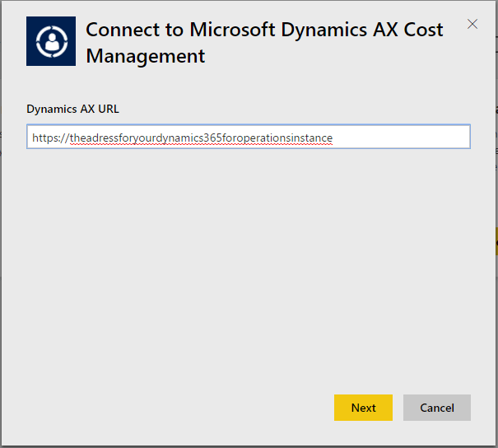Click the yellow Next button
Viewport: 498px width, 448px height.
point(363,408)
